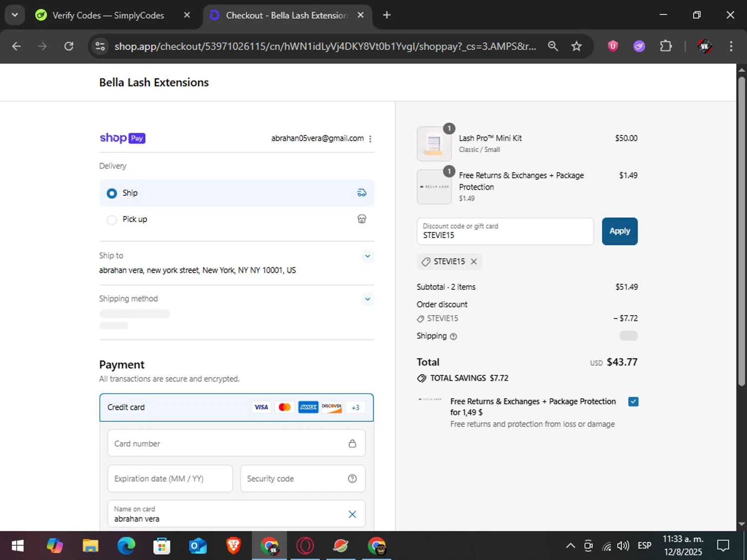Close the Verify Codes tab

pyautogui.click(x=187, y=15)
